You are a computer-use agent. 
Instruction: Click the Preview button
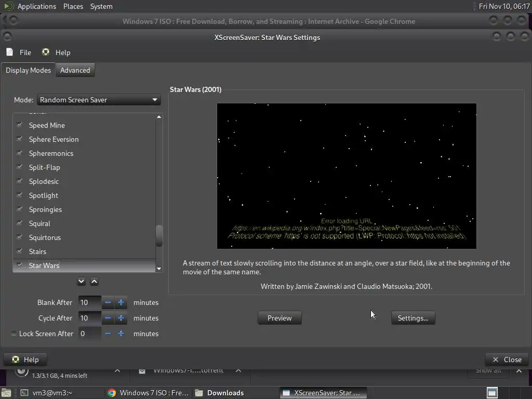pos(280,318)
